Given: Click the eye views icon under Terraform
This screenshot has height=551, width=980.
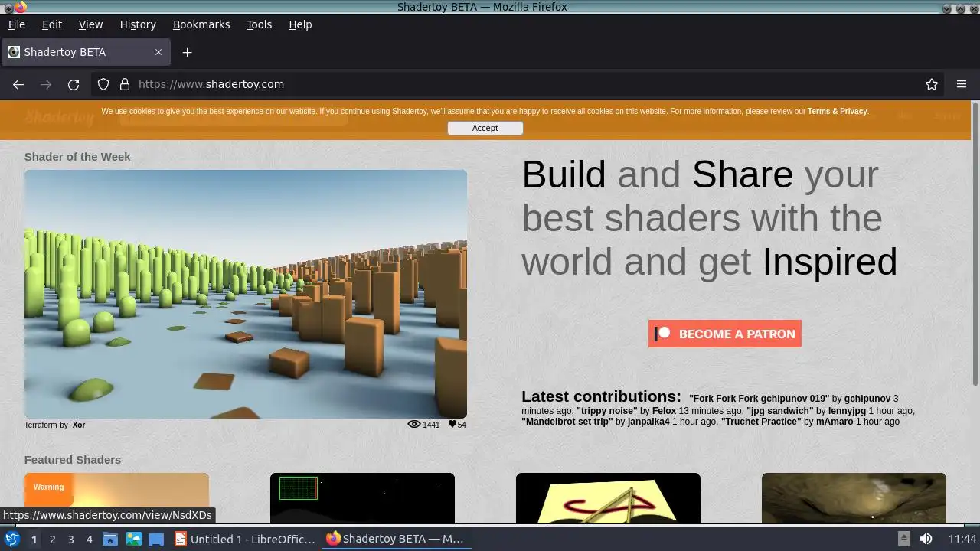Looking at the screenshot, I should pyautogui.click(x=414, y=424).
